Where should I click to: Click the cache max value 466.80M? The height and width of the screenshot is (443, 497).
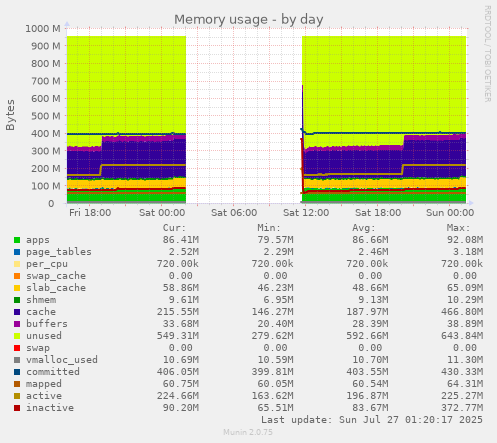(462, 312)
